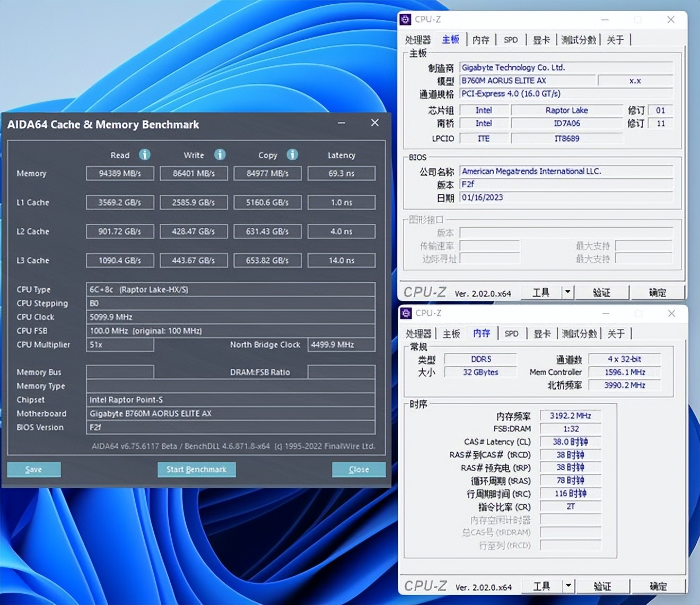Click the Read info icon in AIDA64
The image size is (700, 605).
[x=144, y=155]
